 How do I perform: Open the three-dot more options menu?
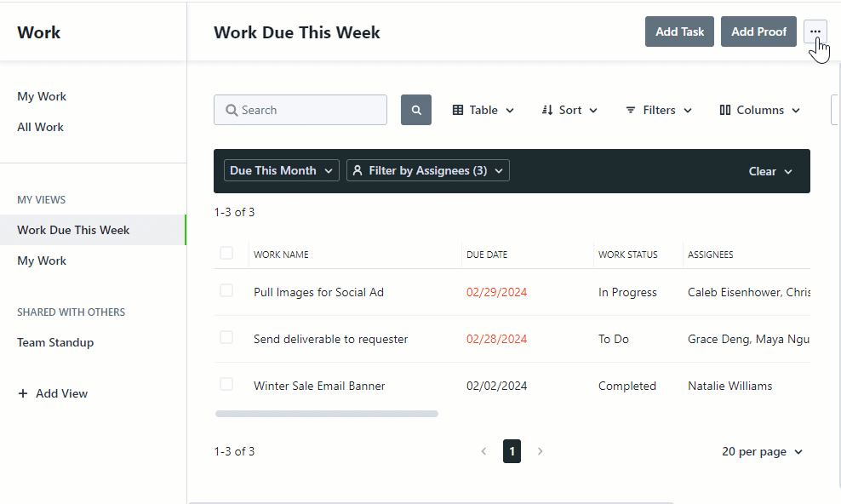pyautogui.click(x=815, y=31)
